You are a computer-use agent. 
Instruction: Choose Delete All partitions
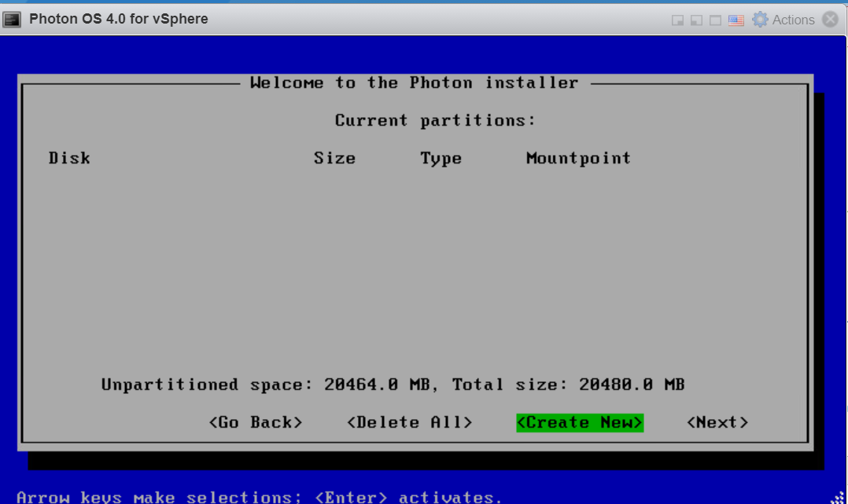click(409, 422)
